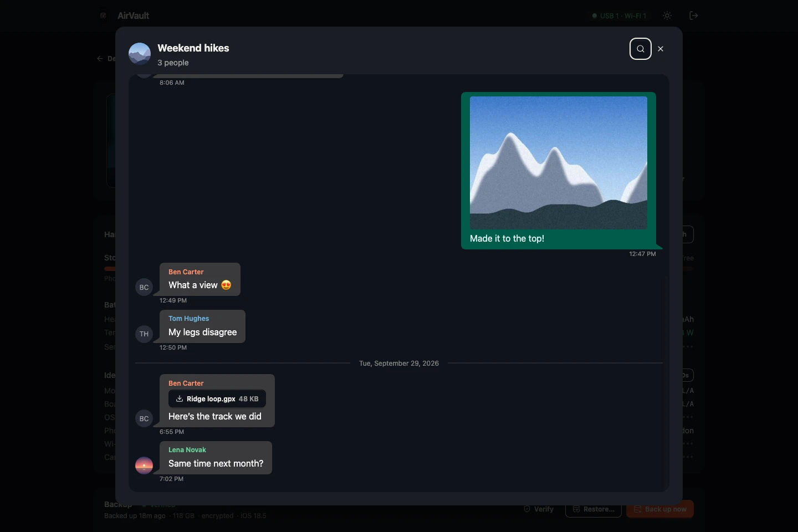The image size is (798, 532).
Task: Click the 12:47 PM timestamp
Action: coord(642,254)
